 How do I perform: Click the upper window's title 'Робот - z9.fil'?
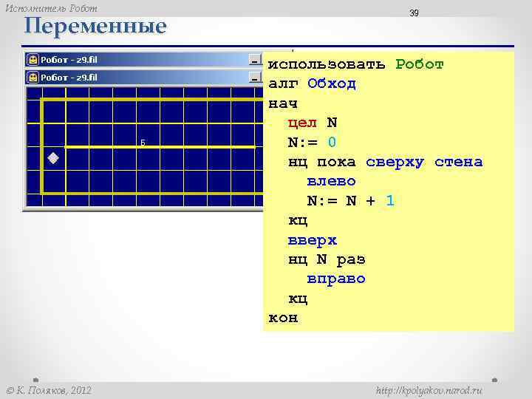pos(69,60)
